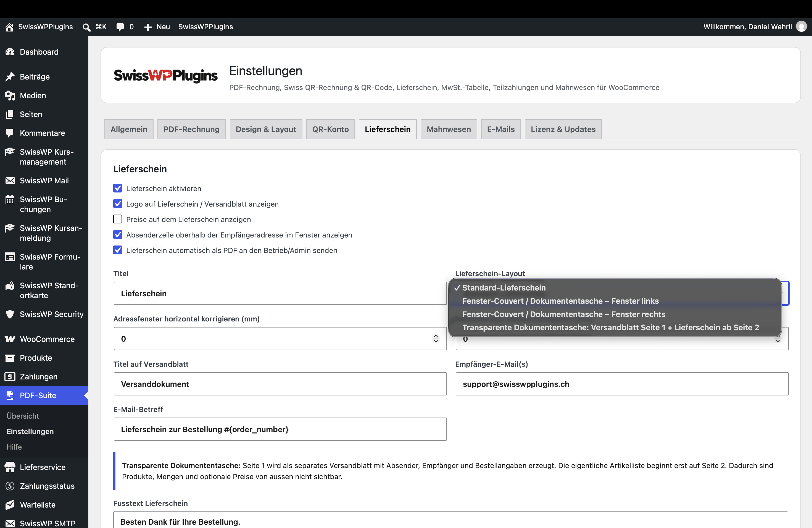Click the Medien media icon
This screenshot has width=812, height=528.
coord(10,96)
